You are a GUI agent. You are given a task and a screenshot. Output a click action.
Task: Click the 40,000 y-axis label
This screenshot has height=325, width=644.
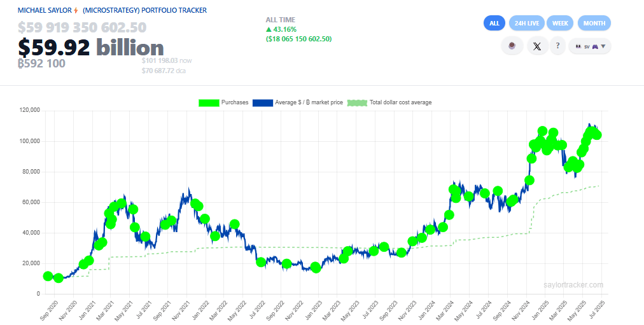pyautogui.click(x=31, y=233)
